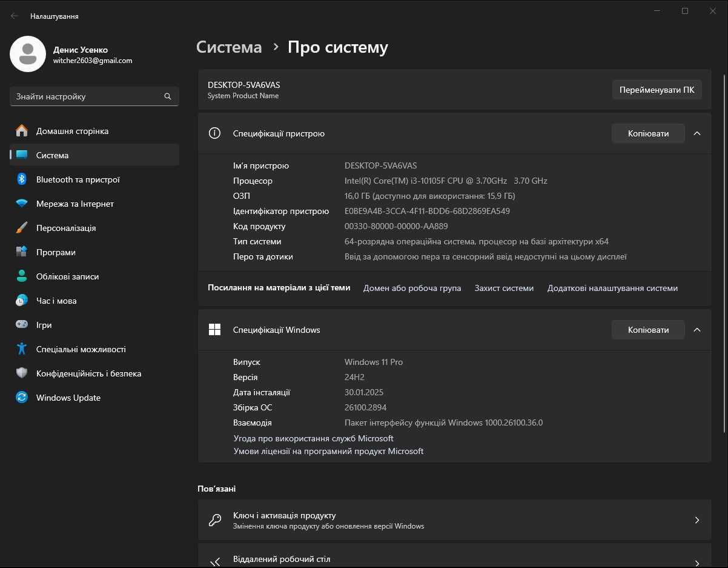Click the email witcher2603@gmail.com
Screen dimensions: 728x568
[x=93, y=61]
